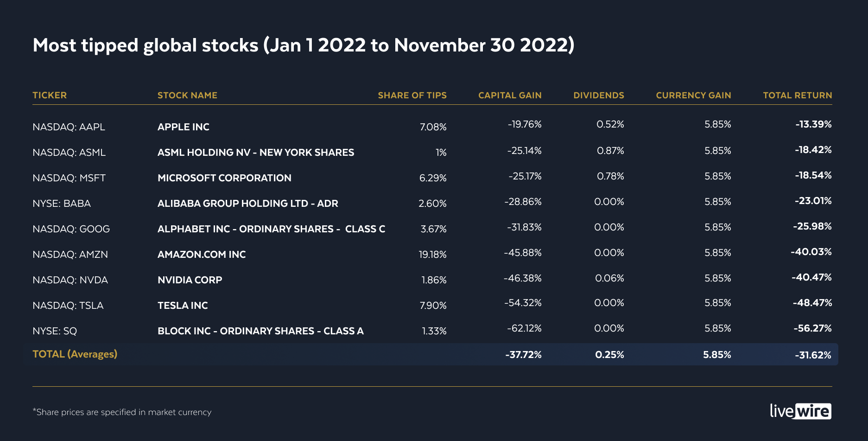Click the AMAZON.COM INC stock name
Viewport: 868px width, 441px height.
click(x=202, y=255)
